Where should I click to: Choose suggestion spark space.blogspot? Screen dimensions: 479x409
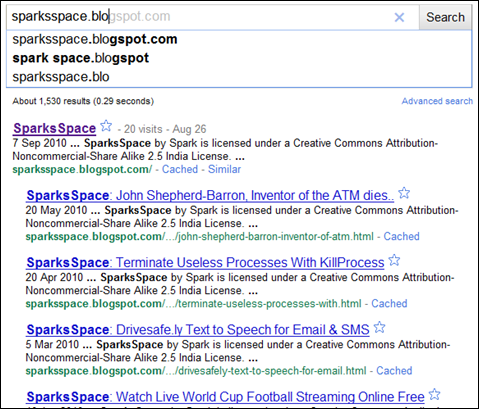coord(239,58)
